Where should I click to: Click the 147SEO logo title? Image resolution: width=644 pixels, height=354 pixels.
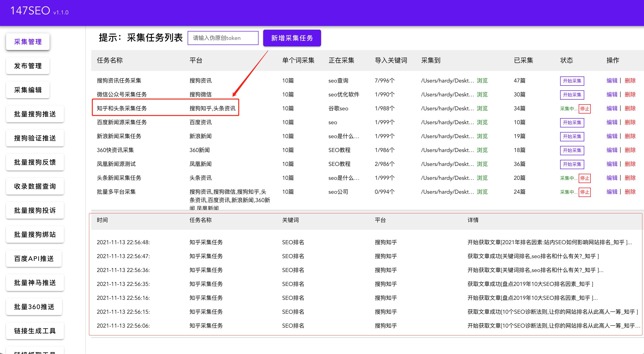(x=30, y=11)
